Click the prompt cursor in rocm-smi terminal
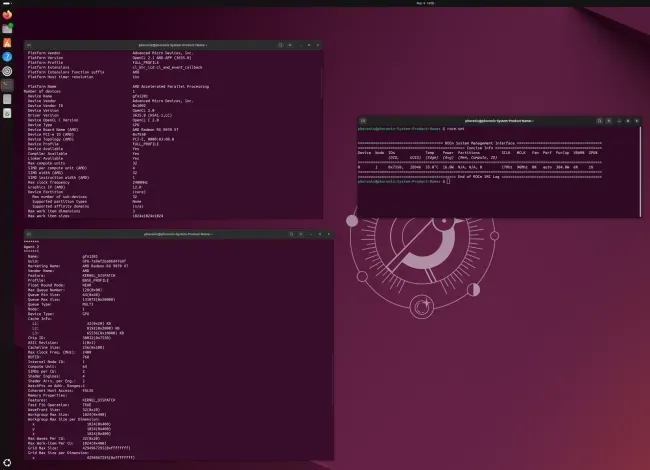 (x=449, y=182)
